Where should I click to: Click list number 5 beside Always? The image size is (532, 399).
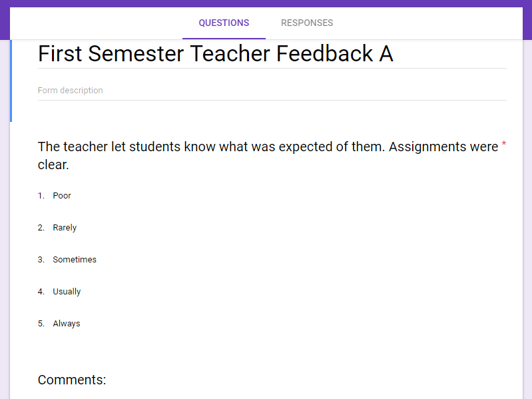tap(41, 324)
